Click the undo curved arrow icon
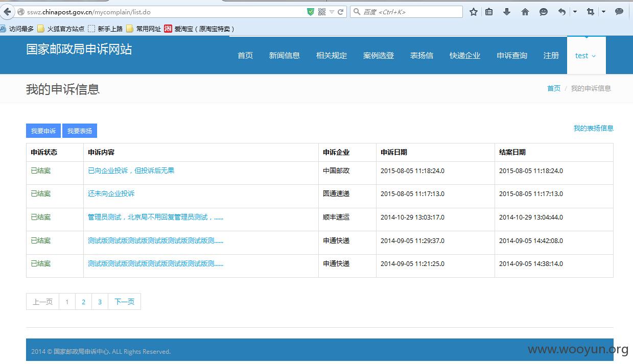Image resolution: width=633 pixels, height=364 pixels. 562,12
